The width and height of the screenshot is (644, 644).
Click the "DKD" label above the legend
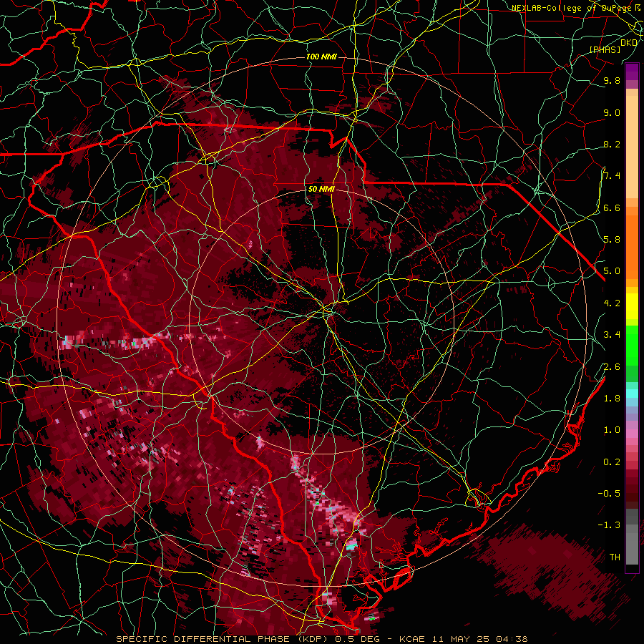point(629,43)
